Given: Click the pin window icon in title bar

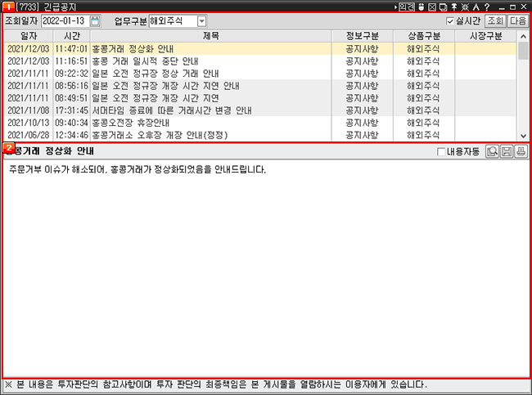Looking at the screenshot, I should tap(453, 7).
